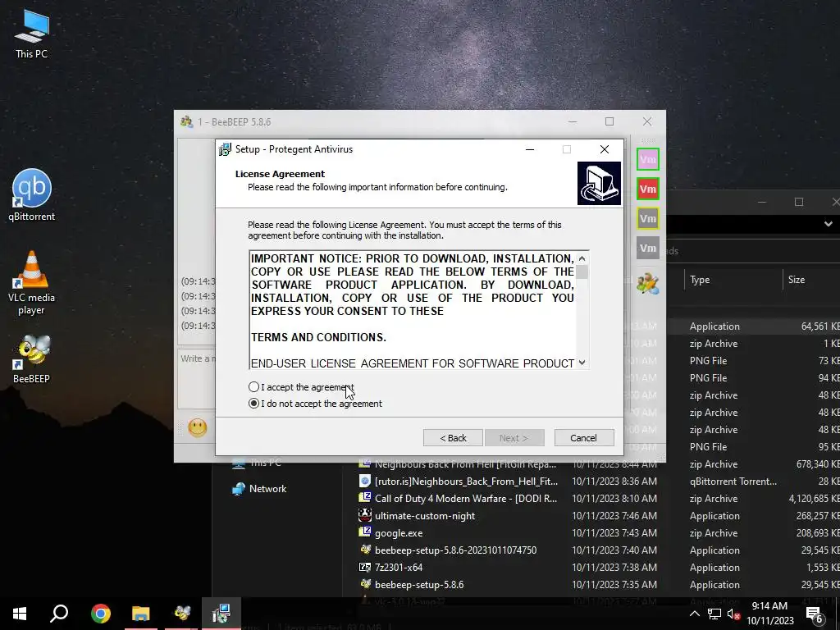
Task: Close the Protegent Antivirus Setup window
Action: pos(605,149)
